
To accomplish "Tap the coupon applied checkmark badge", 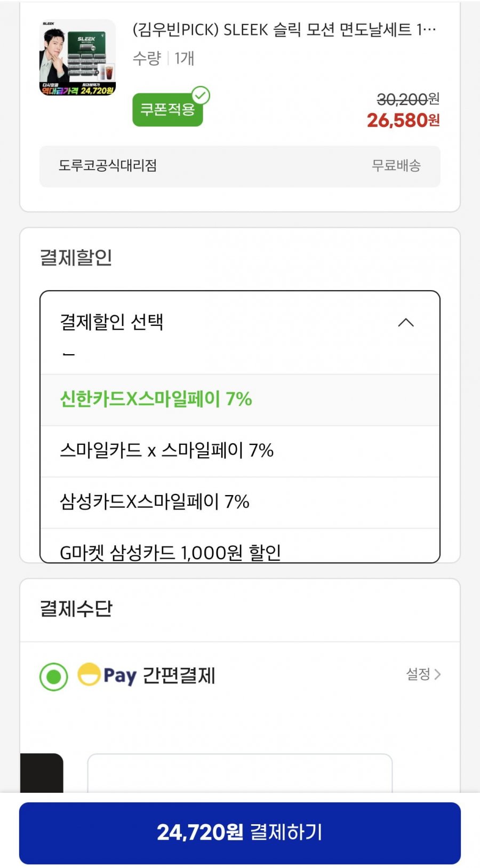I will click(201, 96).
